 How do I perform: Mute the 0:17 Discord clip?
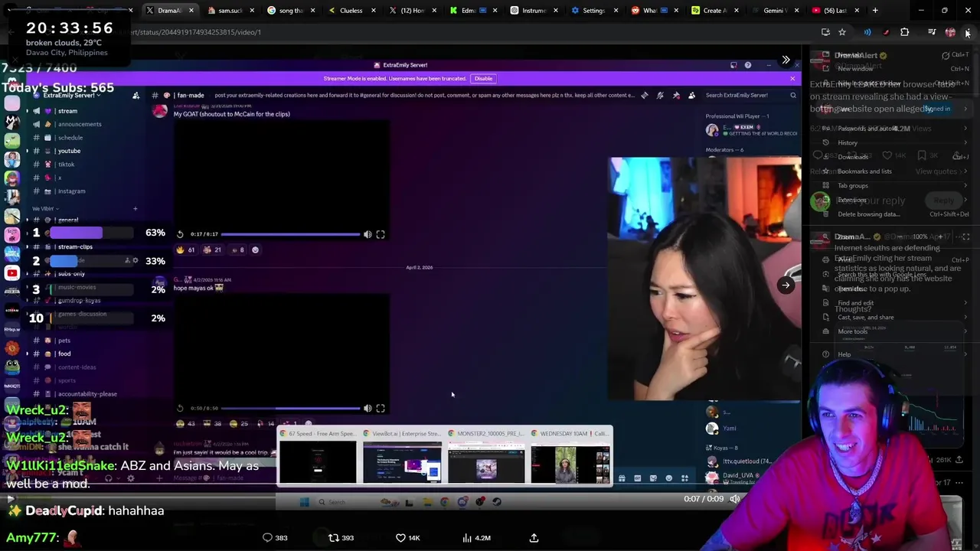(x=367, y=234)
